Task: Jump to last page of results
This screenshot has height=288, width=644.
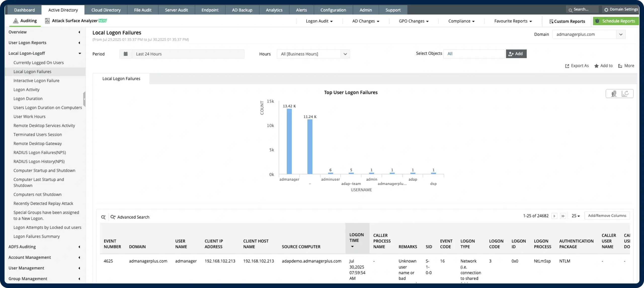Action: tap(563, 216)
